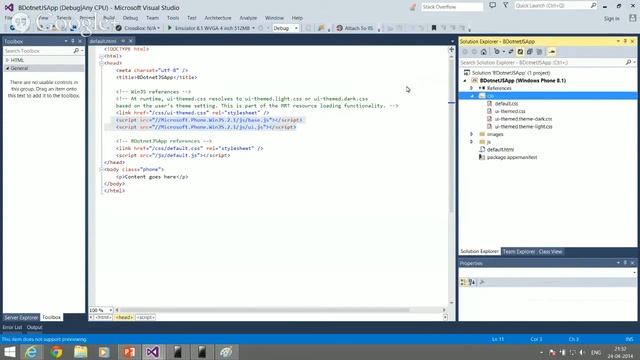Open Emulator 8.1 WVGA target dropdown arrow
The width and height of the screenshot is (640, 360).
point(253,28)
